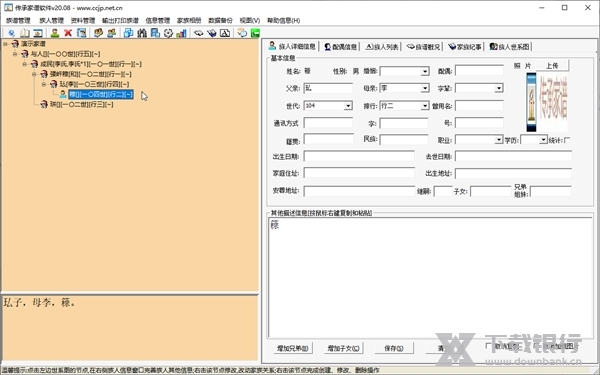Open the 族谱管理 menu
The image size is (600, 375).
click(18, 21)
